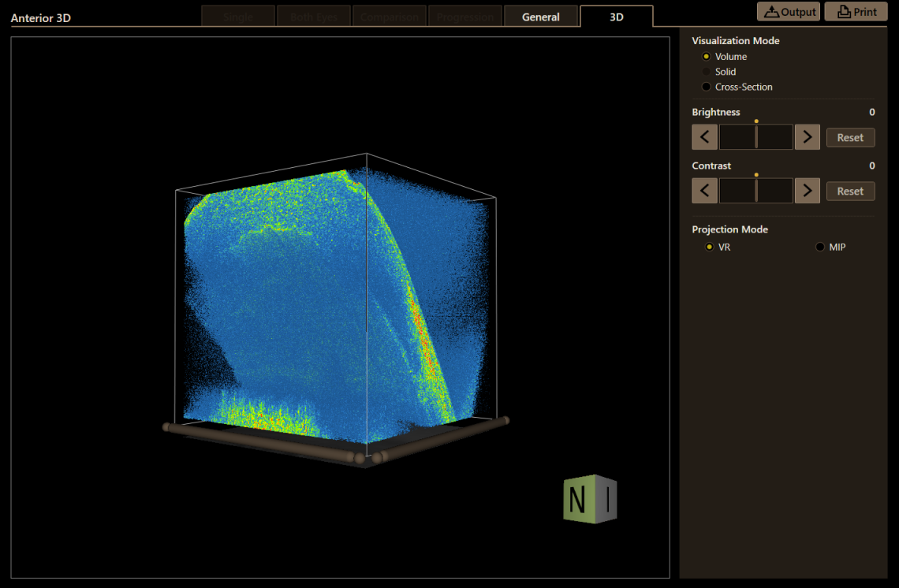Open the 3D tab
Screen dimensions: 899x588
(616, 16)
